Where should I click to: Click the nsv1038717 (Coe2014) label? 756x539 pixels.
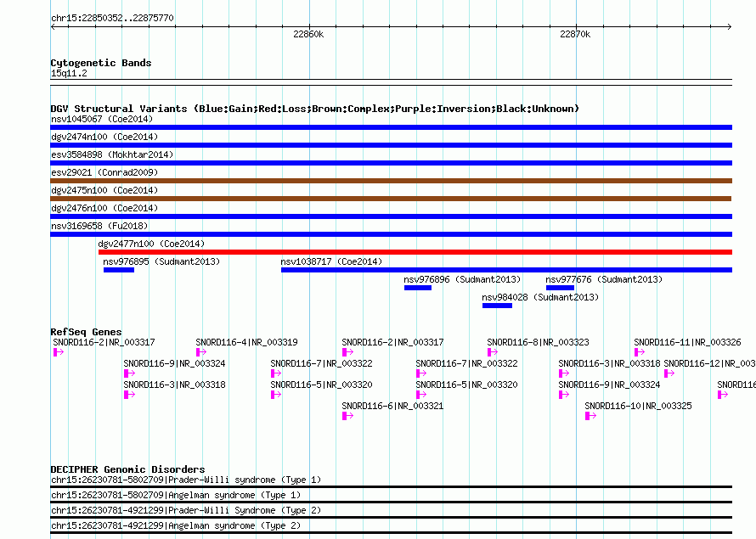point(331,261)
